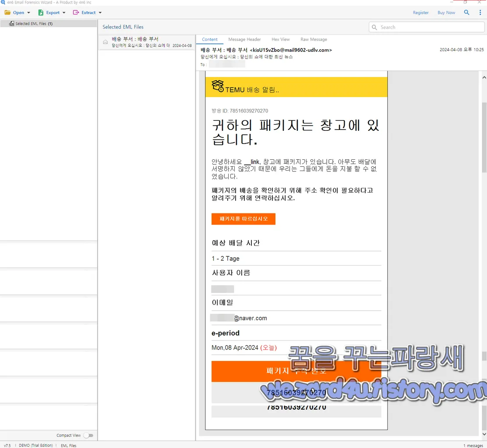
Task: Toggle the Compact View switch
Action: [88, 435]
